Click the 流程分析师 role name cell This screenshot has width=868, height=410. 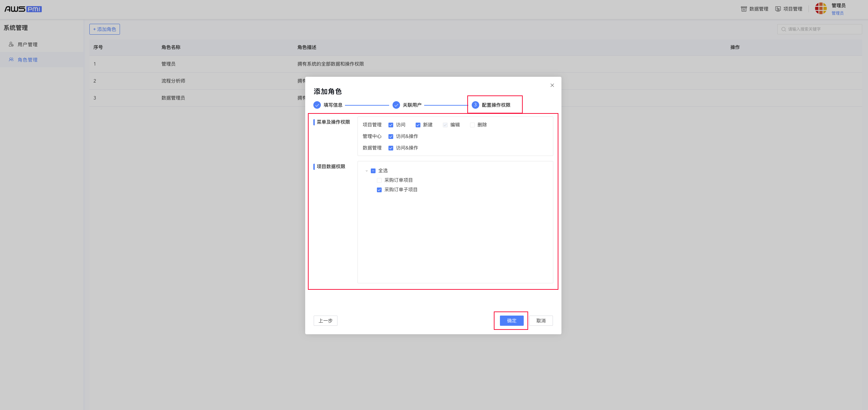pyautogui.click(x=173, y=81)
